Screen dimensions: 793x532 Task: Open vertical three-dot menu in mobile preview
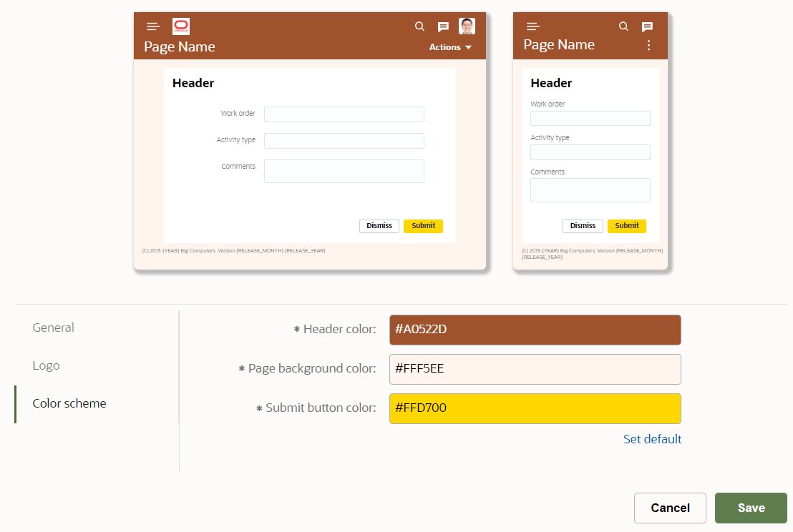pos(649,45)
